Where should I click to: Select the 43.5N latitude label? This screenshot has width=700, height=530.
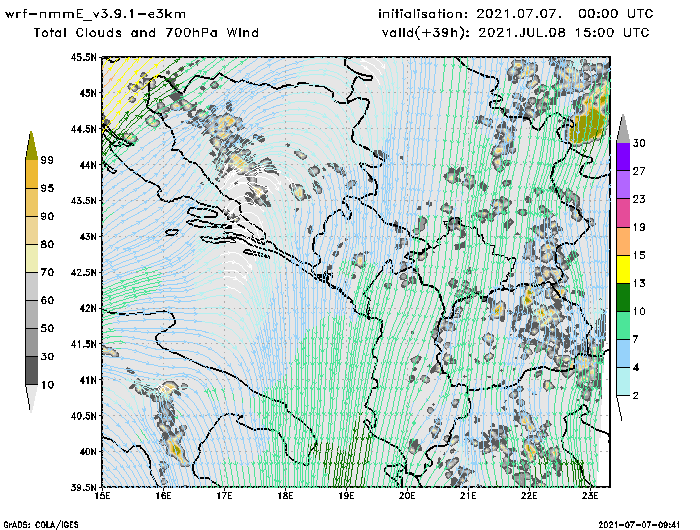[x=83, y=200]
